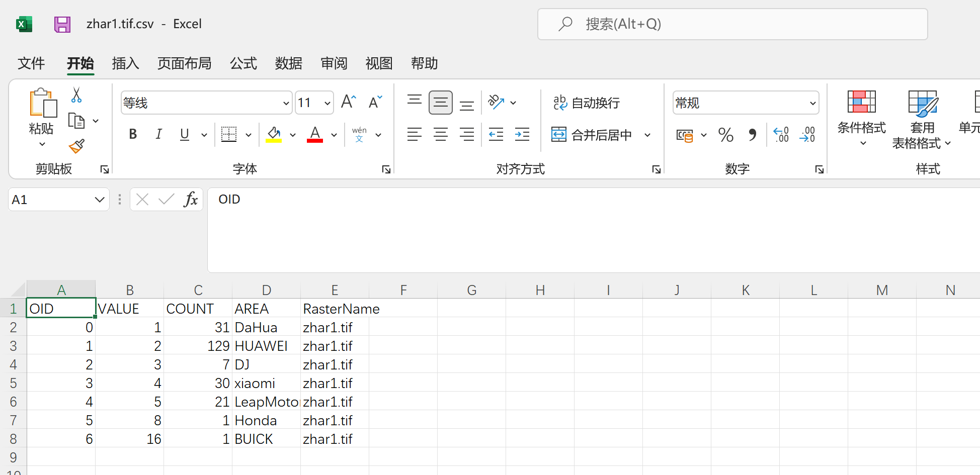Screen dimensions: 980x475
Task: Select the Format Painter brush
Action: pos(76,146)
